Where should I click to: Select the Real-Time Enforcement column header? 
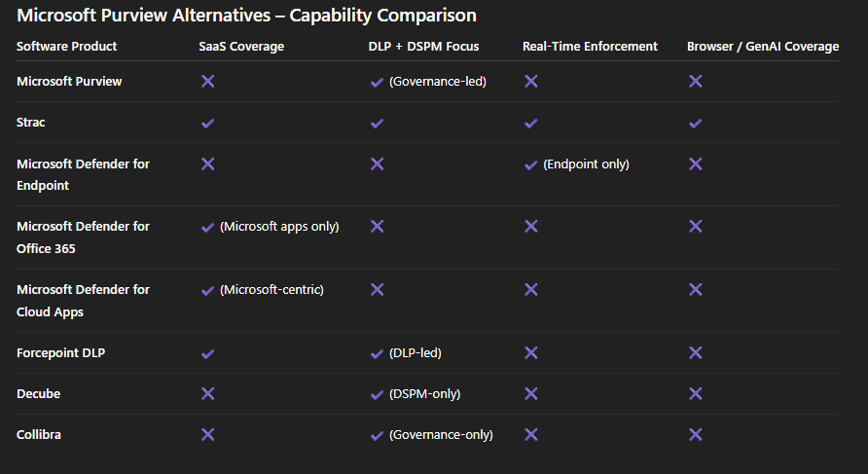(590, 47)
